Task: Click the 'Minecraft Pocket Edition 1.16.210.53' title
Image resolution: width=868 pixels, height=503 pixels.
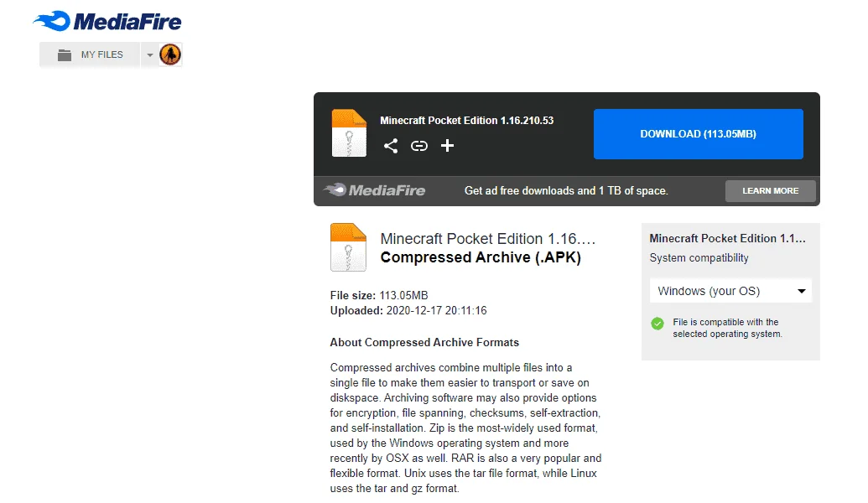Action: coord(466,121)
